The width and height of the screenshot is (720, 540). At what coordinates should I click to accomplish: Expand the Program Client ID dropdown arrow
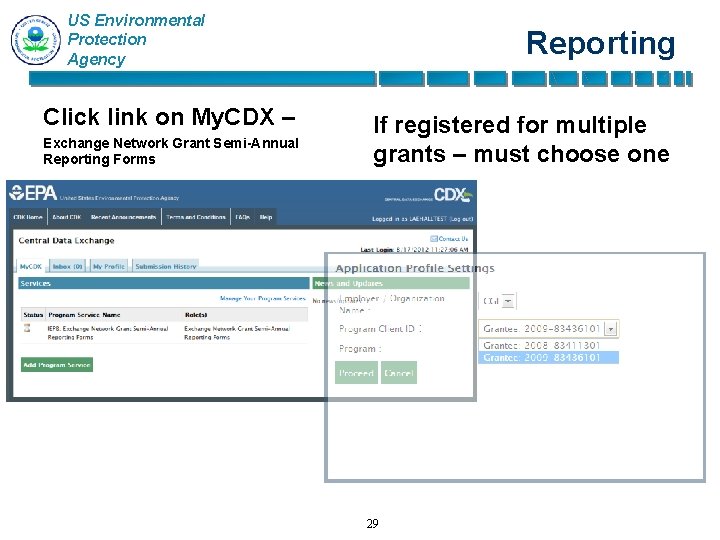tap(611, 329)
